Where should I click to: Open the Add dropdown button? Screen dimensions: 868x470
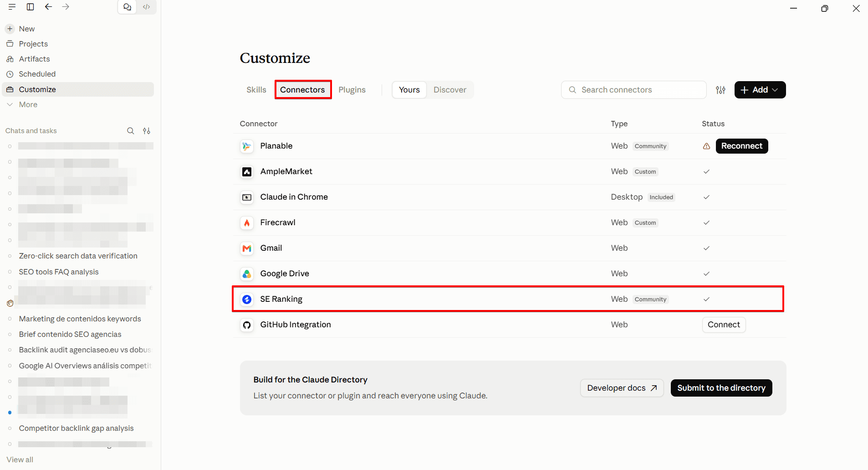[760, 90]
